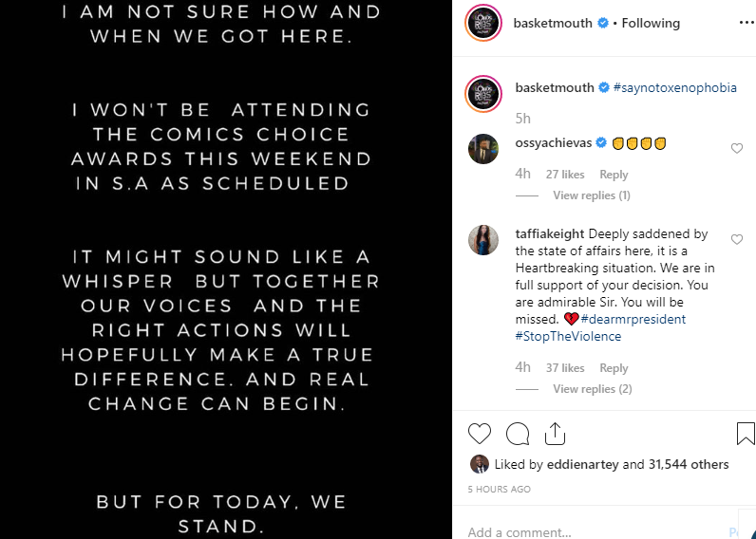The height and width of the screenshot is (539, 756).
Task: Save post with bookmark icon
Action: 746,434
